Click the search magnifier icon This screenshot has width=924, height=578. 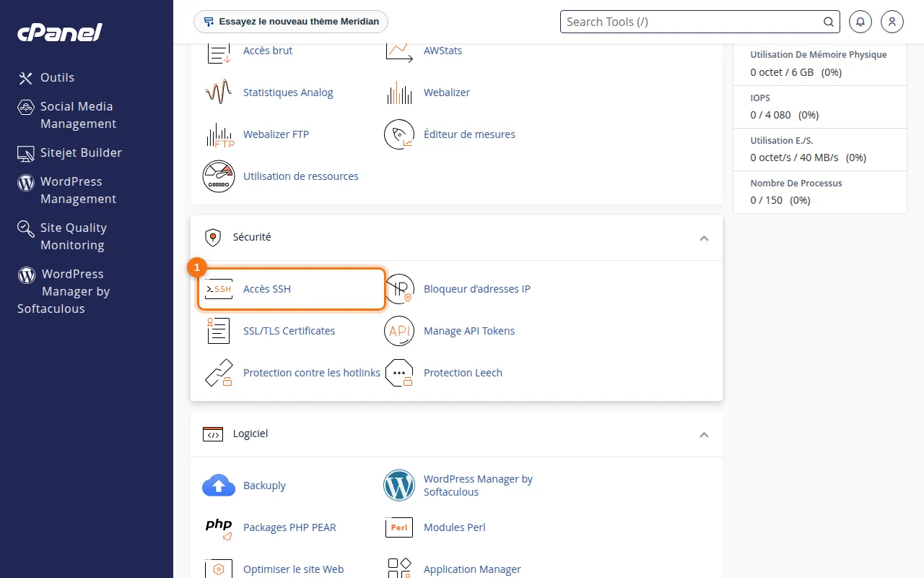click(829, 22)
